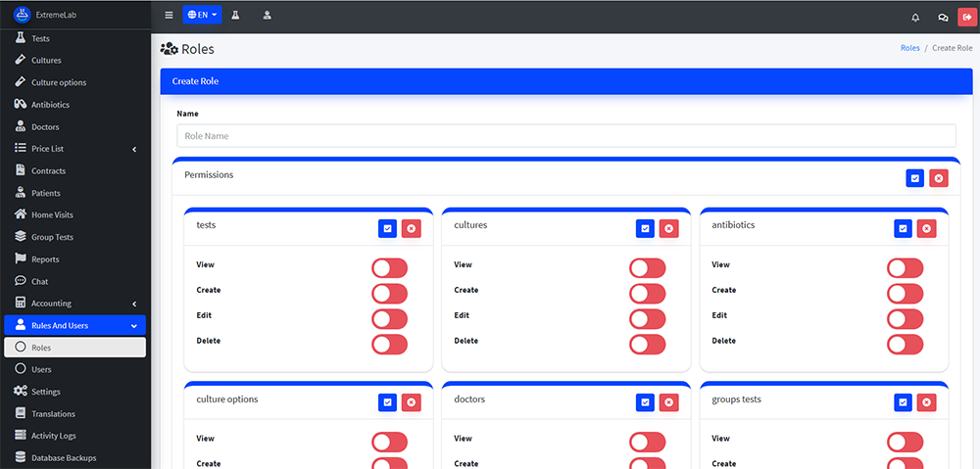980x469 pixels.
Task: Expand the Accounting sidebar menu
Action: pos(74,304)
